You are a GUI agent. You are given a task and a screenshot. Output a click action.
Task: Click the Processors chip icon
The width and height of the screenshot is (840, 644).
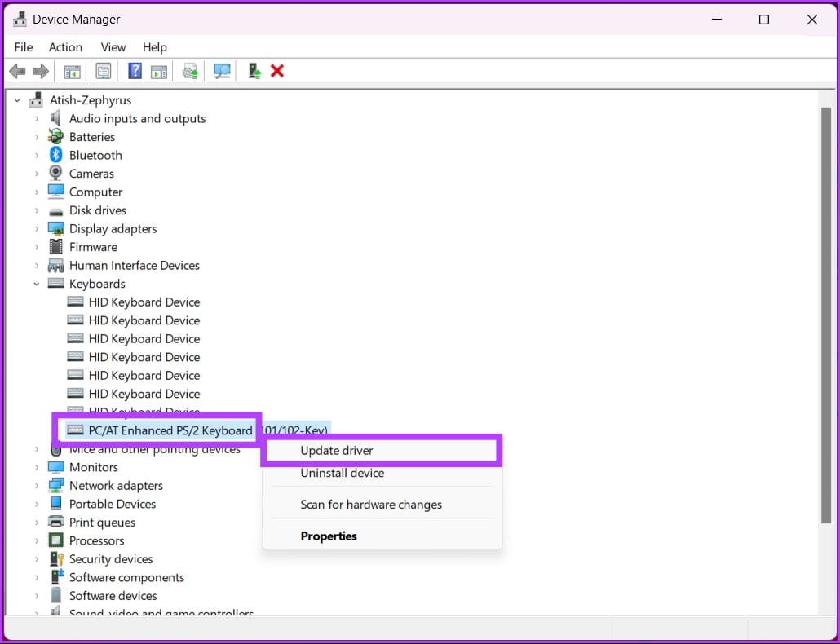(x=55, y=540)
